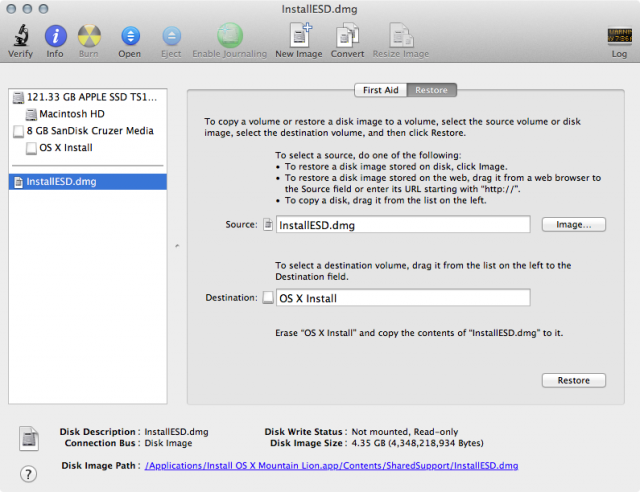Screen dimensions: 640x492
Task: Open the Info toolbar icon
Action: pos(55,36)
